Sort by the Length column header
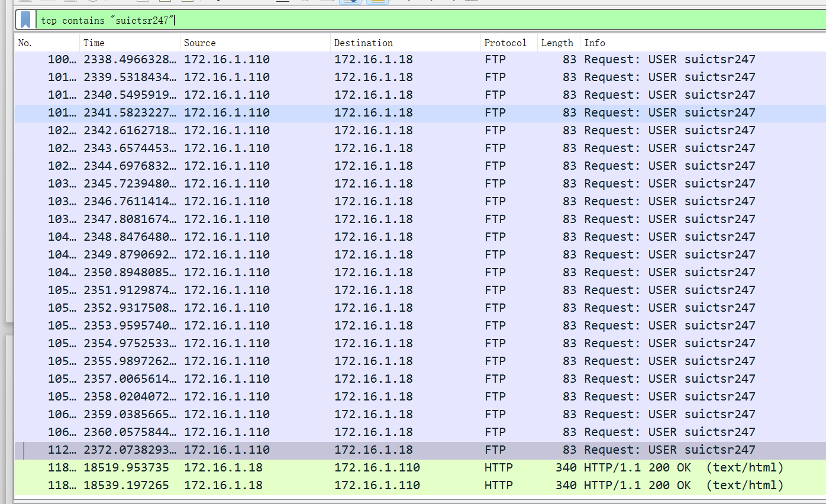Image resolution: width=826 pixels, height=504 pixels. 559,43
